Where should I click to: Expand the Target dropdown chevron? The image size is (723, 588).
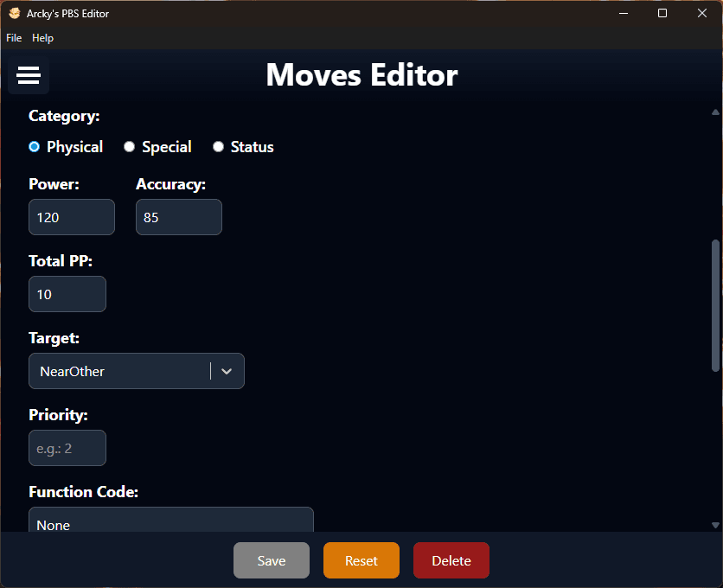click(x=227, y=371)
